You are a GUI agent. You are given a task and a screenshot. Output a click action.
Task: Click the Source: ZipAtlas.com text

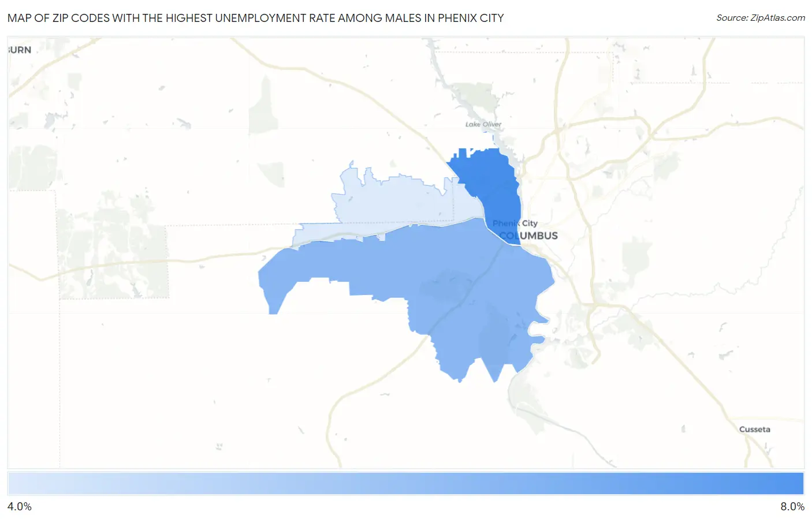pos(761,18)
